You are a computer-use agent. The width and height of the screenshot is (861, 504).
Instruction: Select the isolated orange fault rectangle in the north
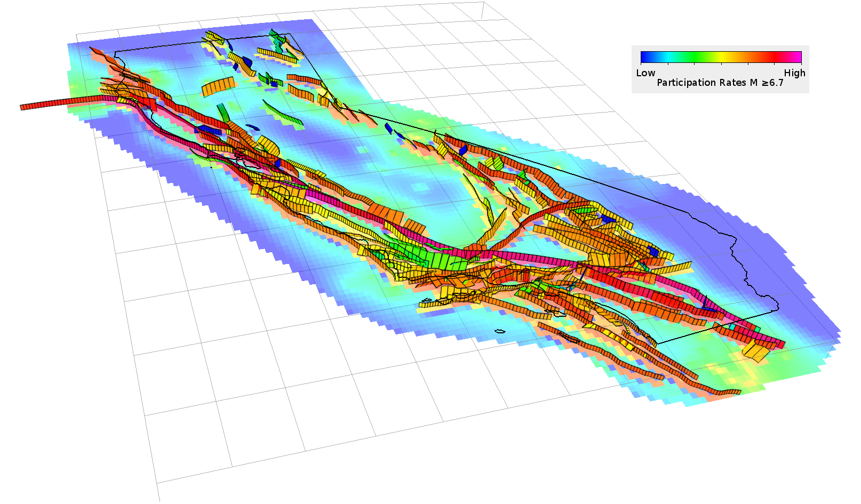[x=219, y=86]
